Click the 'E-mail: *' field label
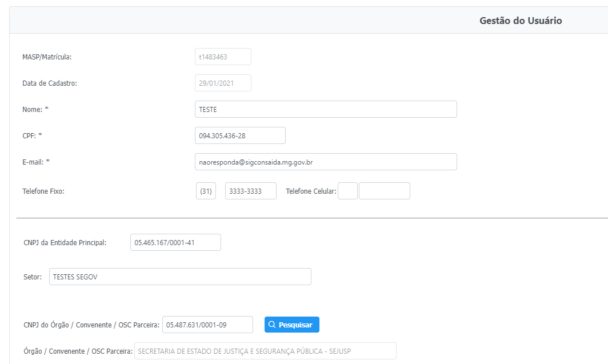Image resolution: width=608 pixels, height=364 pixels. 36,162
